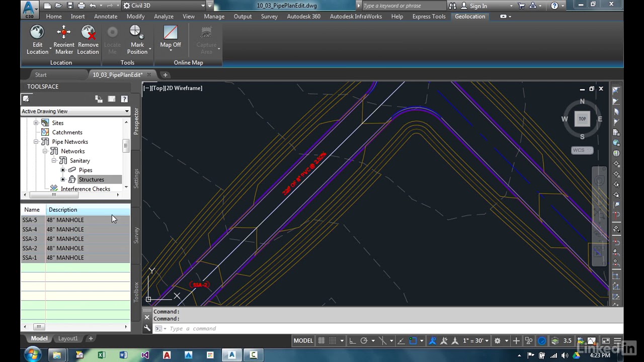Open the Analyze ribbon tab
The width and height of the screenshot is (644, 362).
[164, 17]
